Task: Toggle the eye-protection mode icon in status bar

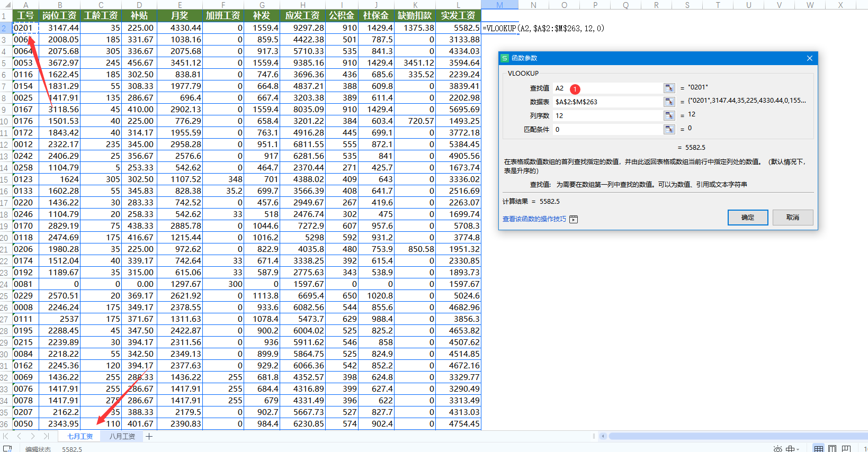Action: click(x=777, y=449)
